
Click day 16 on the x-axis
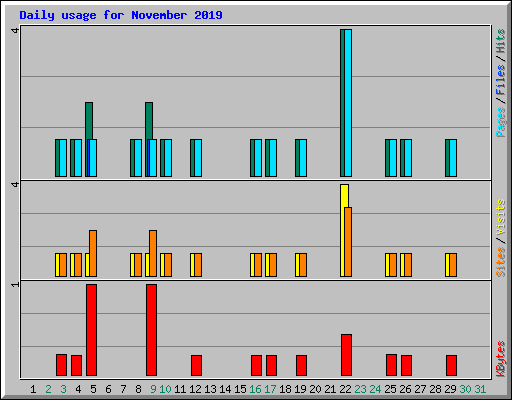255,389
